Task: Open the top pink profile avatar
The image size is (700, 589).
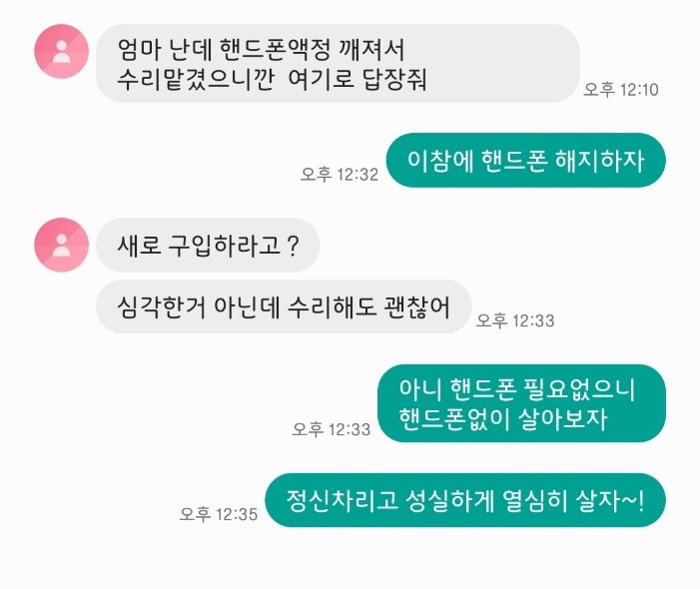Action: pyautogui.click(x=62, y=51)
